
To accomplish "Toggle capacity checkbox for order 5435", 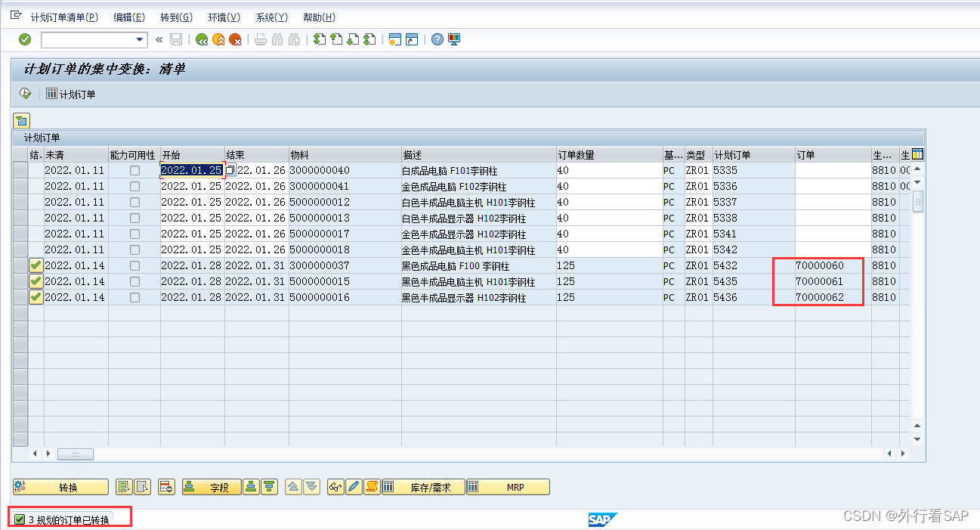I will click(x=134, y=282).
